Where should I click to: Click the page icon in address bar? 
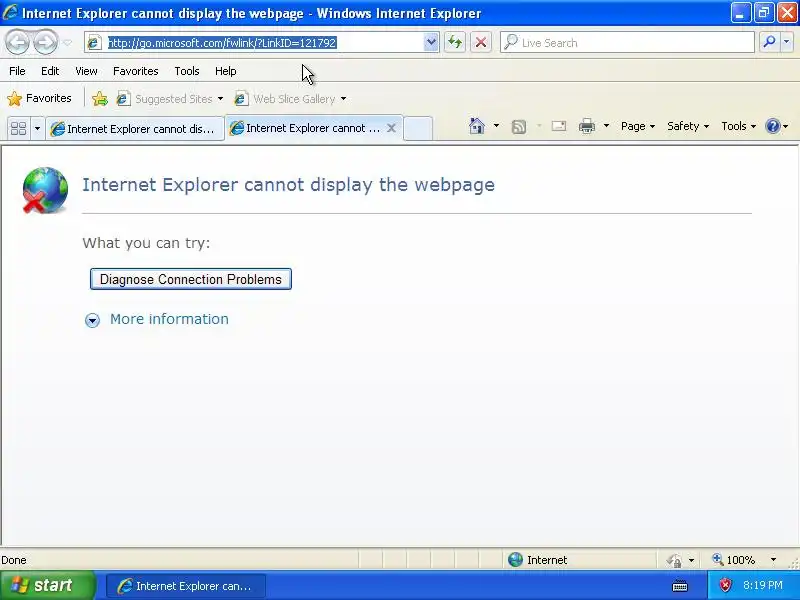pyautogui.click(x=94, y=43)
